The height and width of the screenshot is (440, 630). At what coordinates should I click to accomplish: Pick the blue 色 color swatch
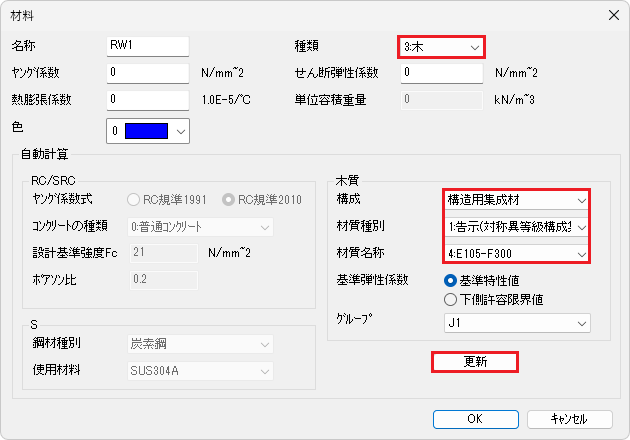click(145, 131)
